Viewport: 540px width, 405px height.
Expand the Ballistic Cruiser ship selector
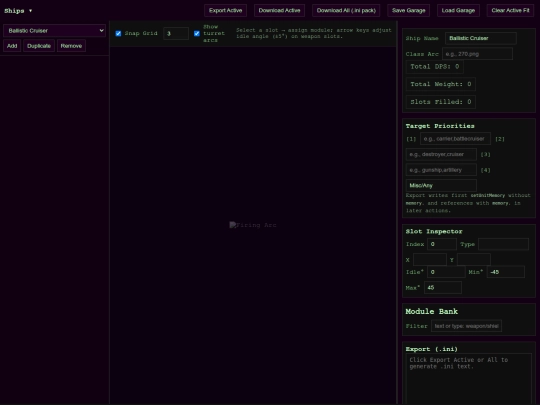pyautogui.click(x=54, y=31)
